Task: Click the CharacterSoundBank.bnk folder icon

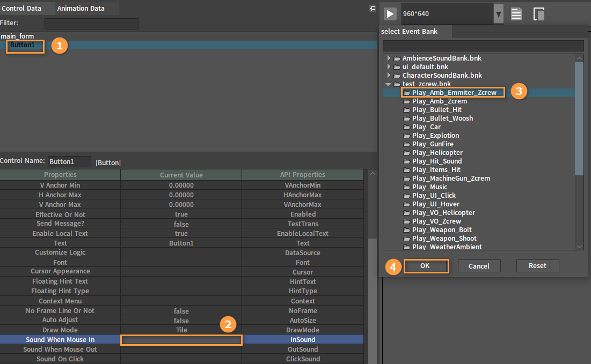Action: point(397,76)
